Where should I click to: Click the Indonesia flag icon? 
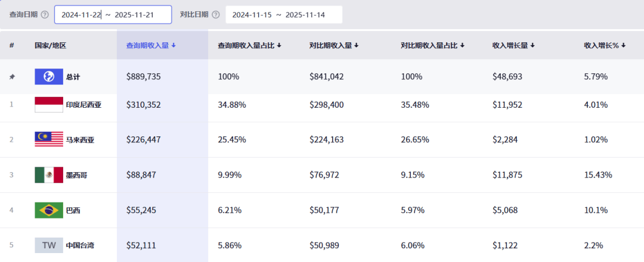(x=49, y=105)
